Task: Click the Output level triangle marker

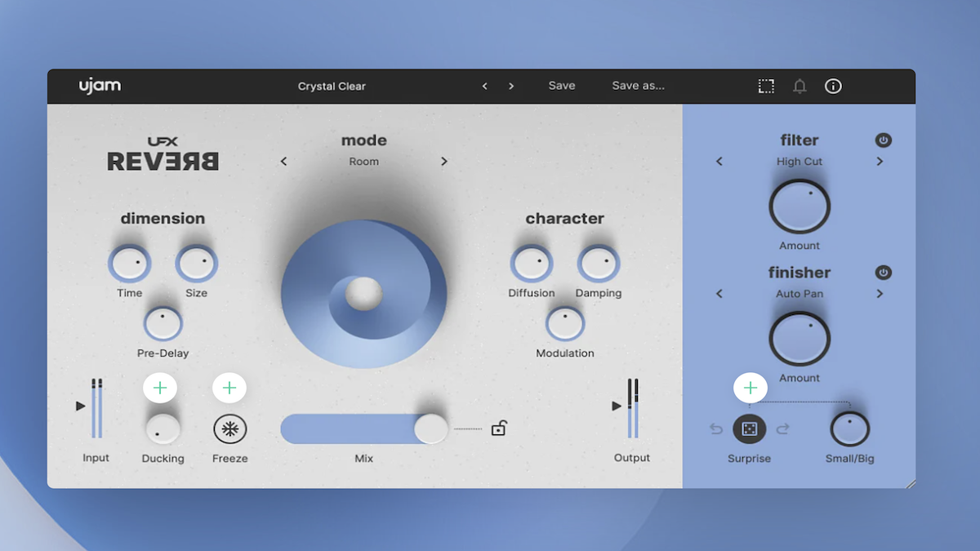Action: (x=617, y=406)
